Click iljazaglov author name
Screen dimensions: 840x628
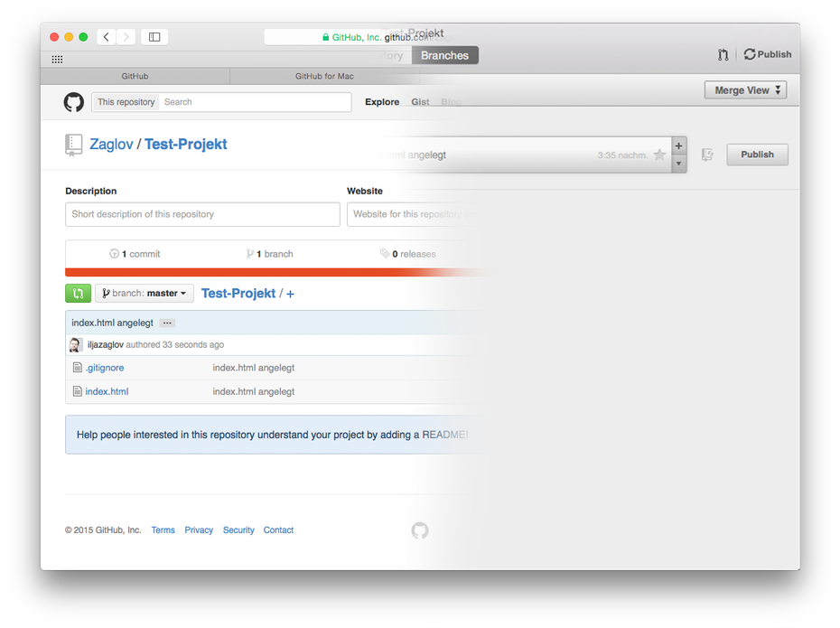tap(106, 344)
